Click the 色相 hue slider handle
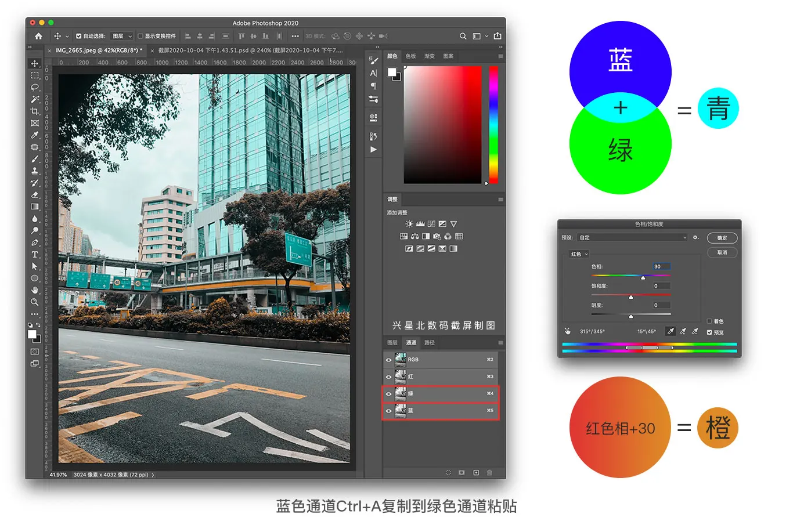The image size is (793, 532). click(643, 278)
